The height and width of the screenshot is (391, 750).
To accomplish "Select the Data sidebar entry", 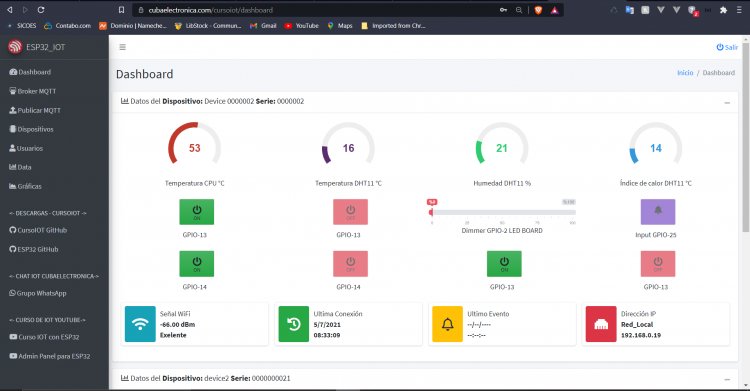I will tap(20, 167).
